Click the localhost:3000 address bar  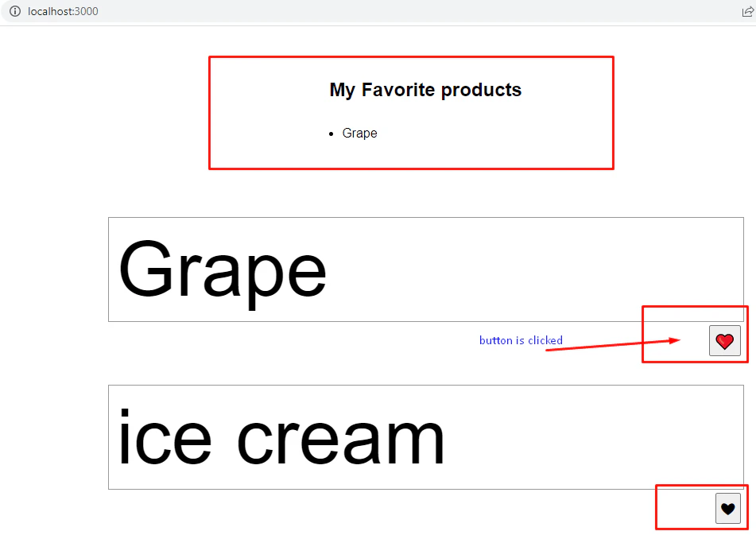tap(63, 11)
